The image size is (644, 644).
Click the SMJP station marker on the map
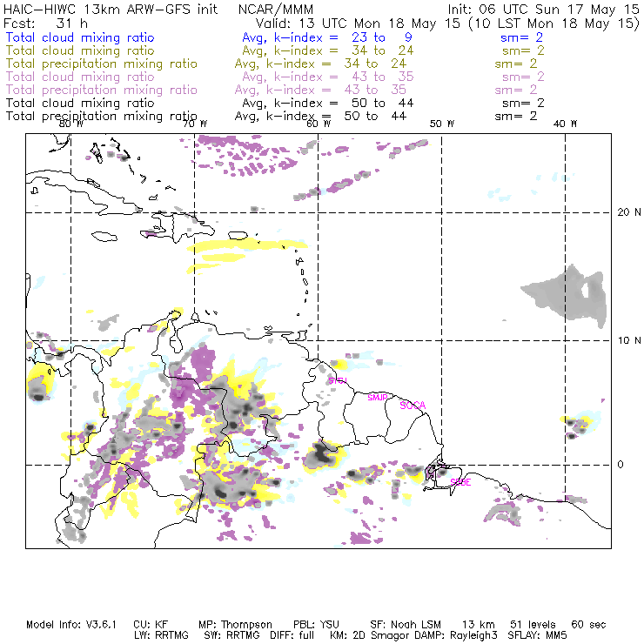pos(378,398)
